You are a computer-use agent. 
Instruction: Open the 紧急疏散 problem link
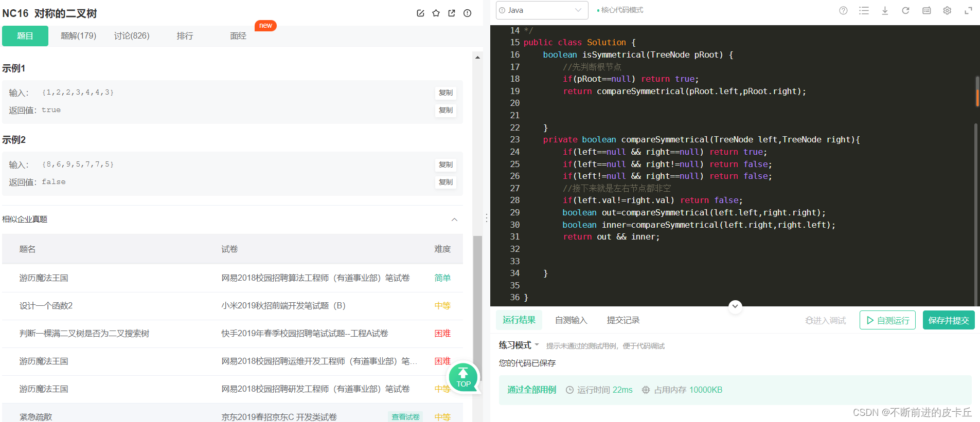point(36,417)
